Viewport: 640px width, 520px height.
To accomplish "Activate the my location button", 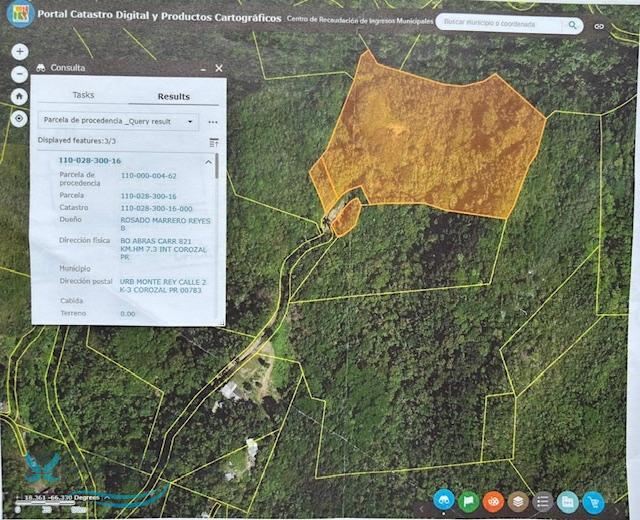I will pyautogui.click(x=19, y=118).
